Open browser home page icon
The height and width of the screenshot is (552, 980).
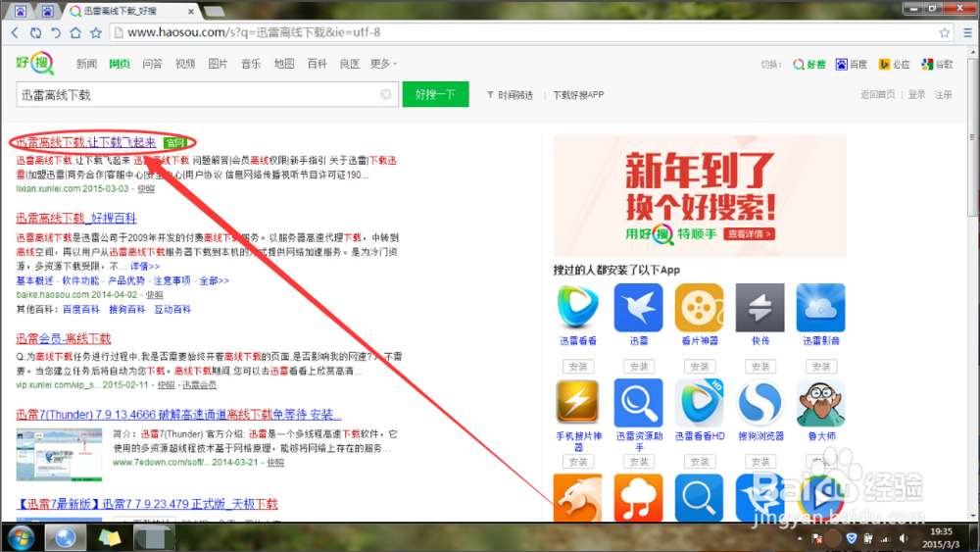tap(75, 32)
